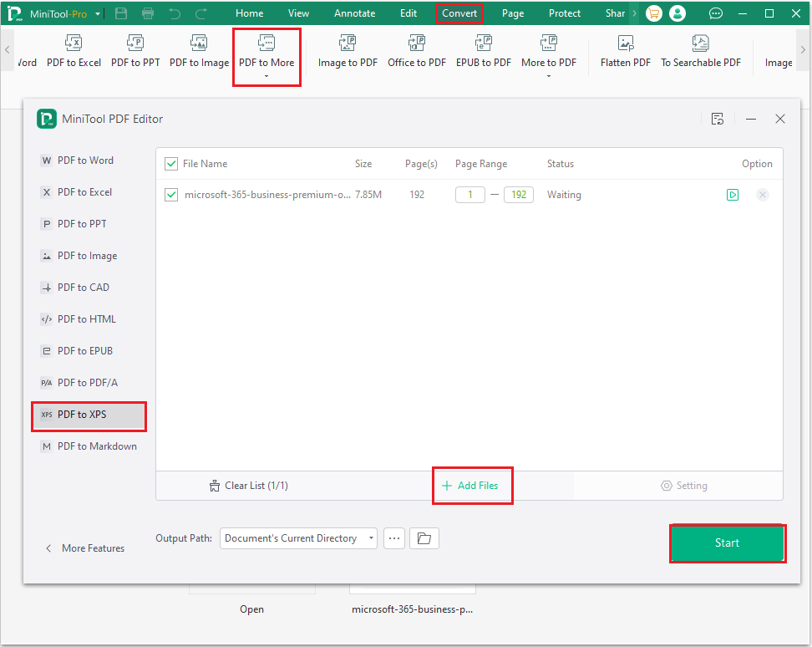Click the microsoft-365-business-p... label in the background
812x647 pixels.
pos(412,609)
